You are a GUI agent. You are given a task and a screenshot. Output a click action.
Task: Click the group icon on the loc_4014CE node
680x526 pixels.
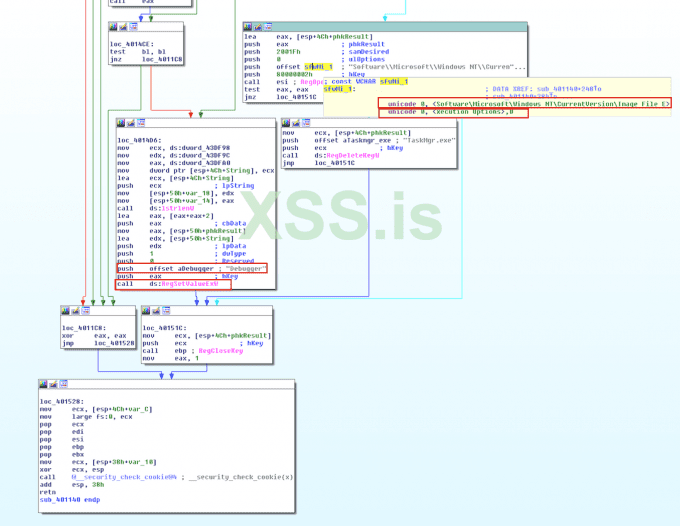point(134,27)
